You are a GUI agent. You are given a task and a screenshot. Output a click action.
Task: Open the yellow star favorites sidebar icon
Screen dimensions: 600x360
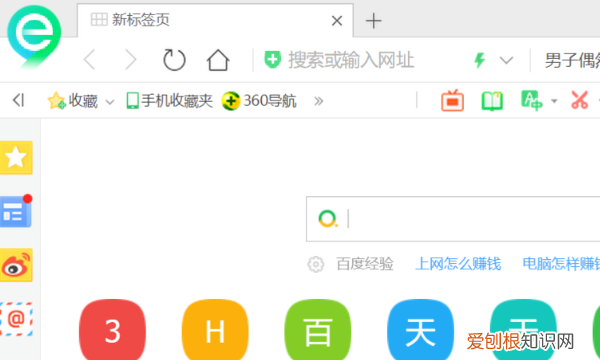click(16, 157)
